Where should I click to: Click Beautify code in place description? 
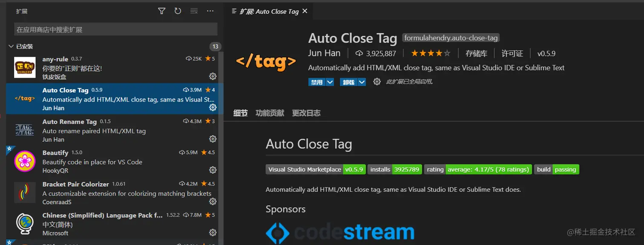[92, 162]
